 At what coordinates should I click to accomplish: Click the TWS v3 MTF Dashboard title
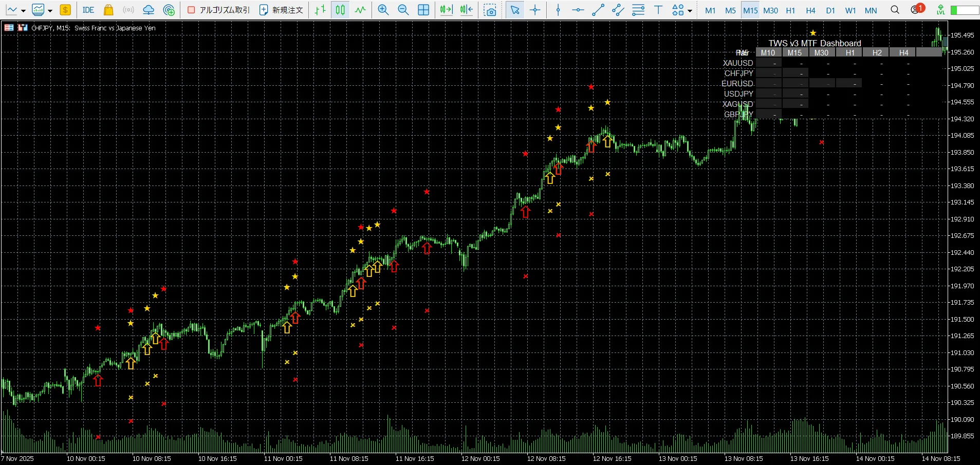tap(815, 43)
